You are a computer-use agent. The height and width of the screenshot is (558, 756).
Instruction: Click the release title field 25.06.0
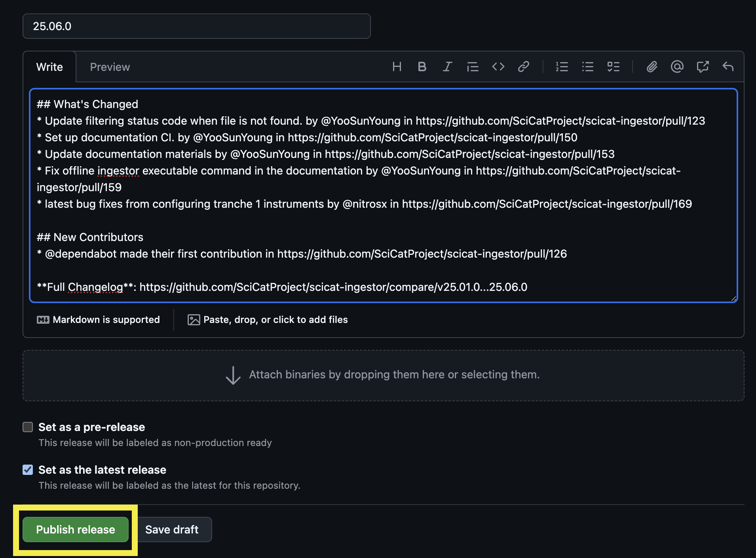pyautogui.click(x=196, y=26)
